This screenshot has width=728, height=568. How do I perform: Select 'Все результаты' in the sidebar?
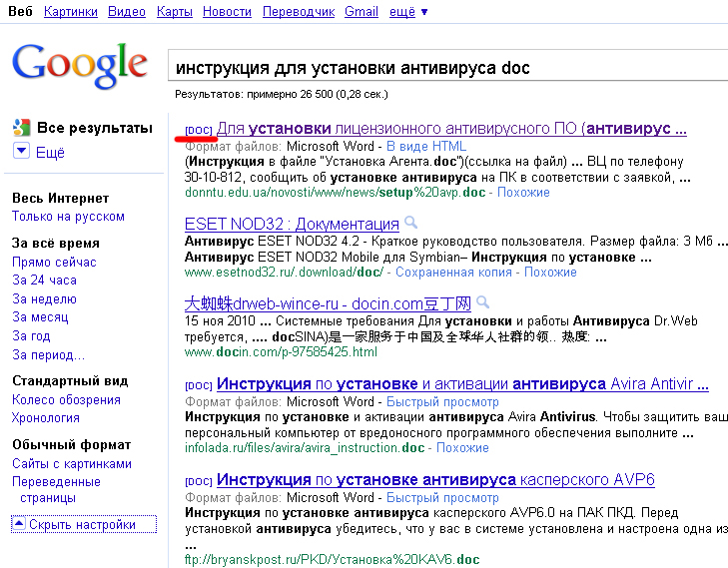point(95,128)
